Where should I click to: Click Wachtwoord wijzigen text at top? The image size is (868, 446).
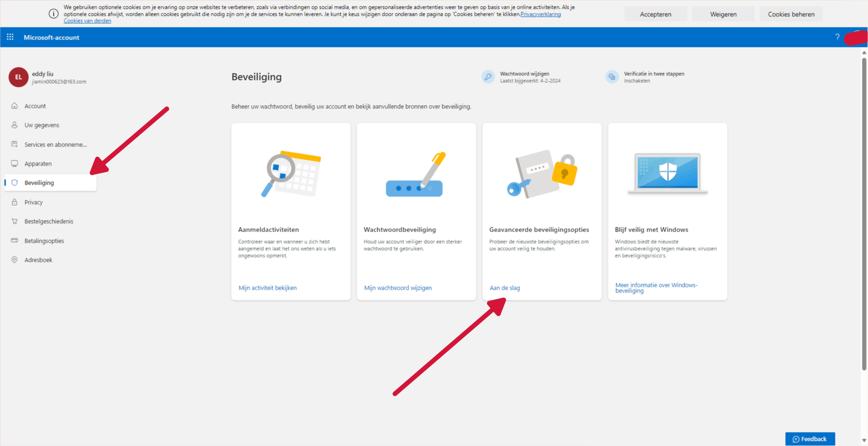pyautogui.click(x=525, y=74)
